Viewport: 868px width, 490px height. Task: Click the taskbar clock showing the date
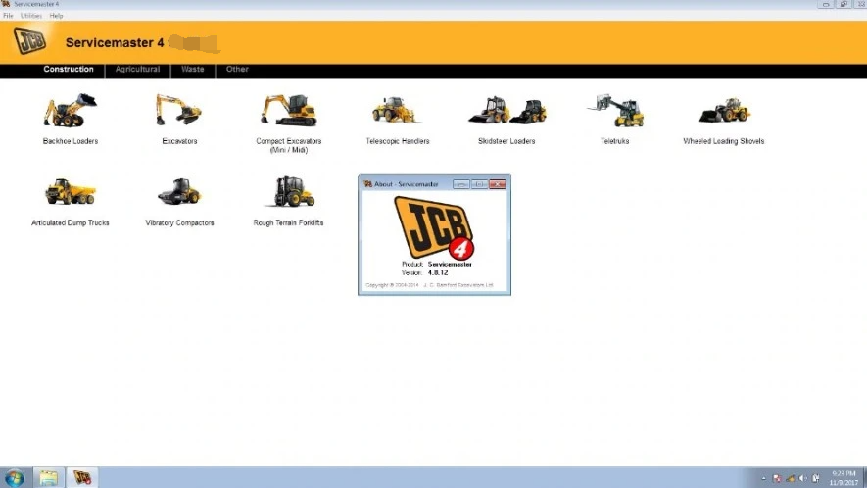coord(844,478)
